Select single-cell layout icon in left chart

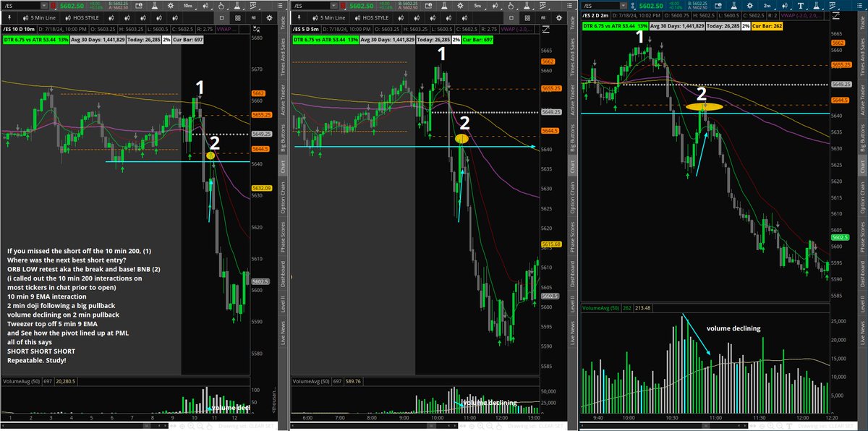click(222, 18)
